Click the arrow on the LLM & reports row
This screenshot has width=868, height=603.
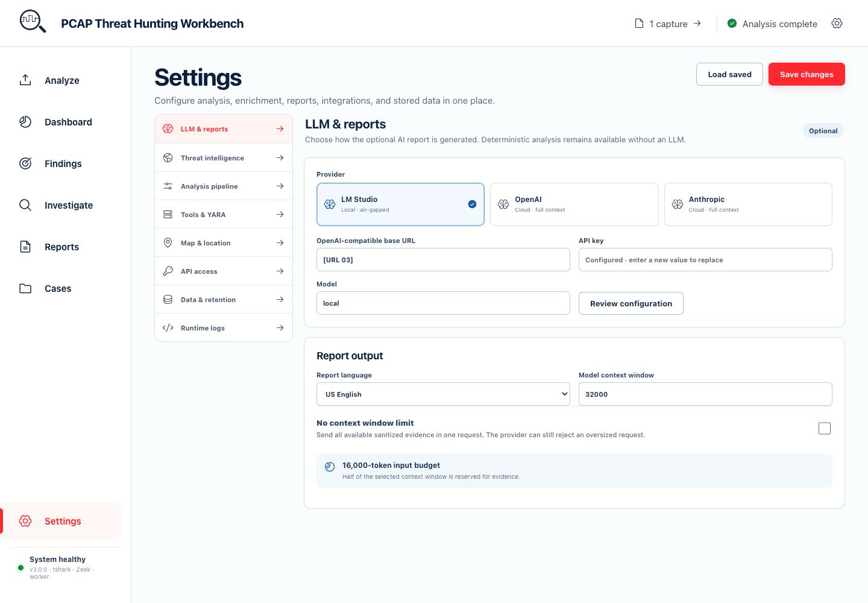[280, 129]
